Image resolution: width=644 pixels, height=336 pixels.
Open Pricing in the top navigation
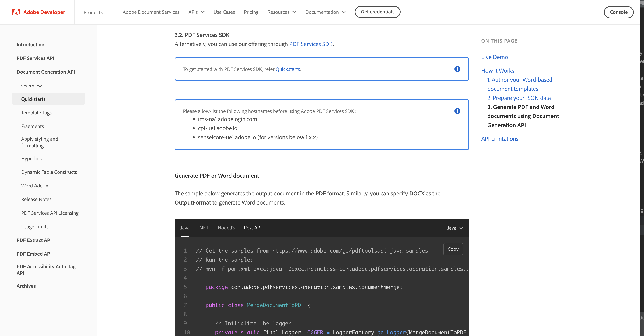(251, 12)
